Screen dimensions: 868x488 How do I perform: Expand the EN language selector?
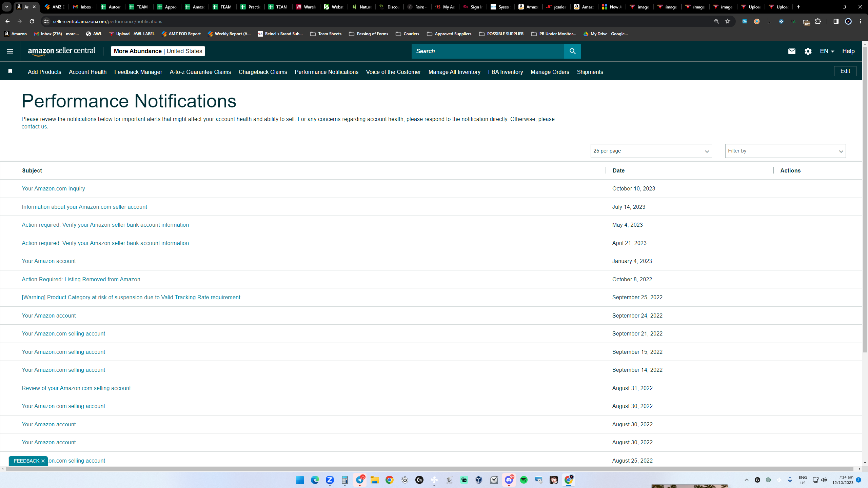(x=827, y=51)
